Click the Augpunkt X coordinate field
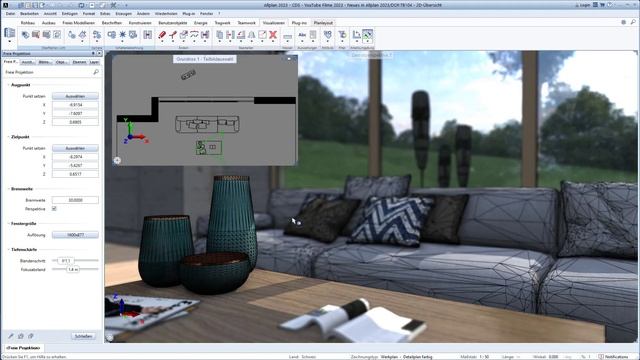The image size is (640, 360). [x=75, y=105]
